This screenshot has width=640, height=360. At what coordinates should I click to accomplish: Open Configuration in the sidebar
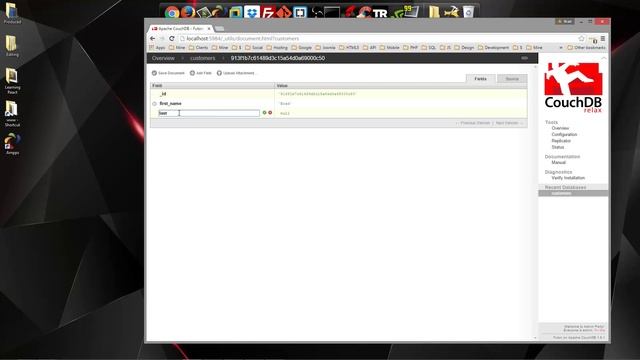click(x=564, y=134)
